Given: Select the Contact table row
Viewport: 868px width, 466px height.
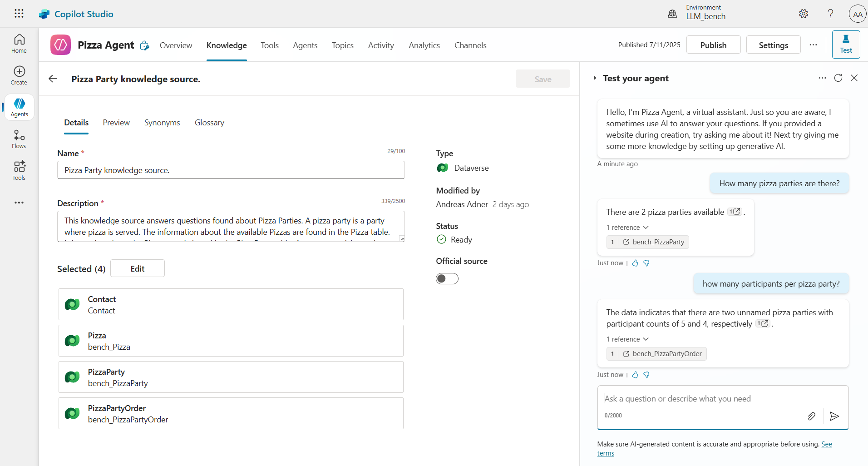Looking at the screenshot, I should pyautogui.click(x=231, y=304).
